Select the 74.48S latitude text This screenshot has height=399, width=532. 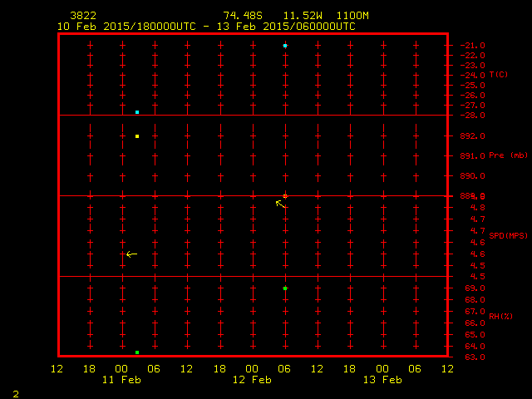pos(243,16)
